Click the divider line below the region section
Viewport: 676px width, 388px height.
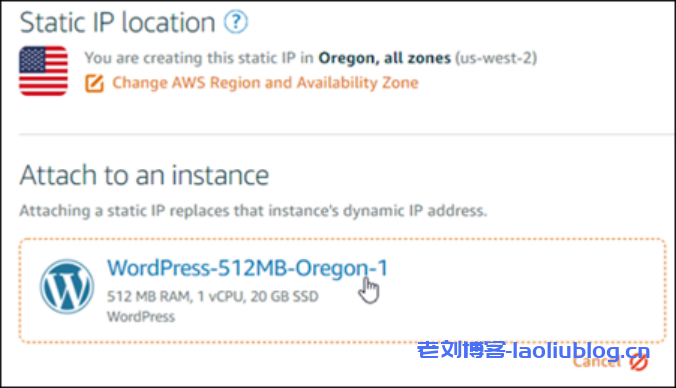tap(347, 135)
